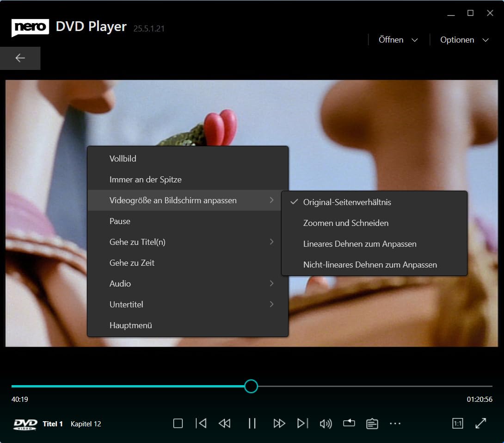Screen dimensions: 504x443
Task: Select Vollbild from context menu
Action: pyautogui.click(x=188, y=159)
